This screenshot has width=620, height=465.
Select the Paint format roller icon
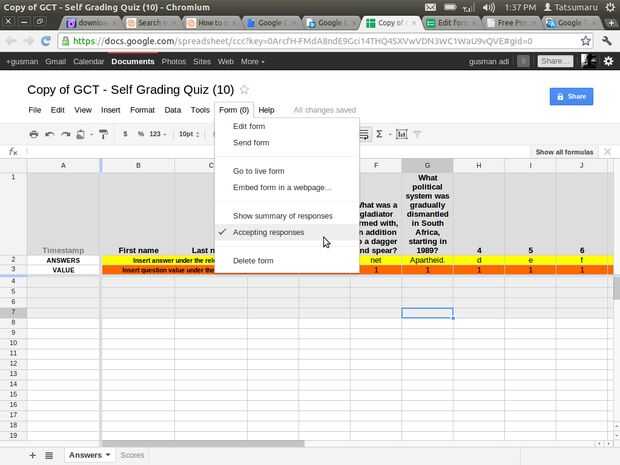tap(103, 134)
